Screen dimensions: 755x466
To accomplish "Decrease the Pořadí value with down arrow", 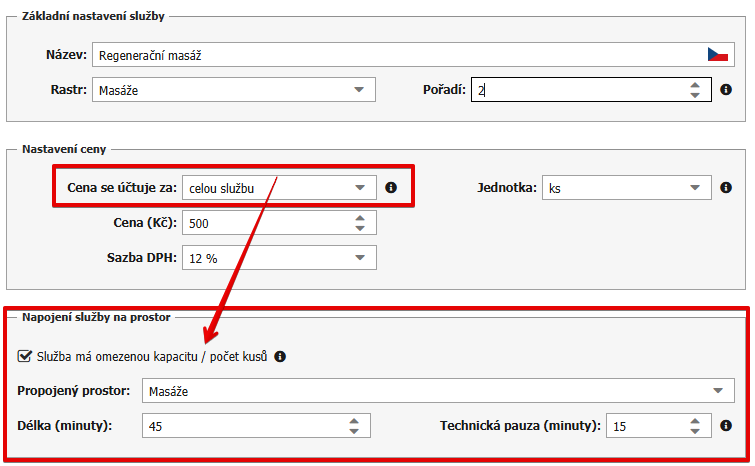I will pyautogui.click(x=695, y=96).
